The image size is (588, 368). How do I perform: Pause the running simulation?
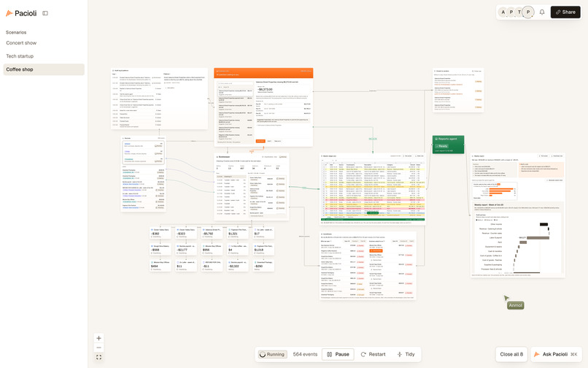tap(338, 354)
